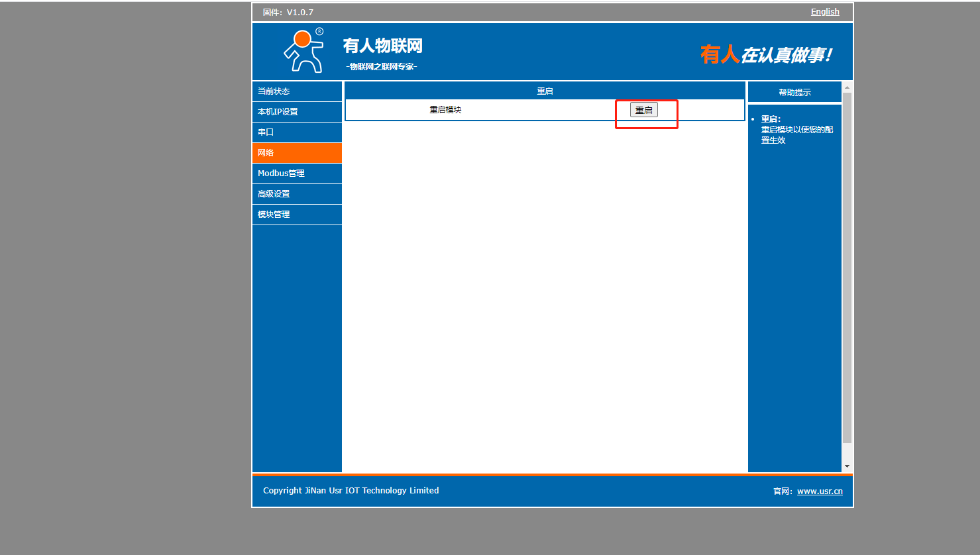The height and width of the screenshot is (555, 980).
Task: Click the 帮助提示 help panel header
Action: pos(794,93)
